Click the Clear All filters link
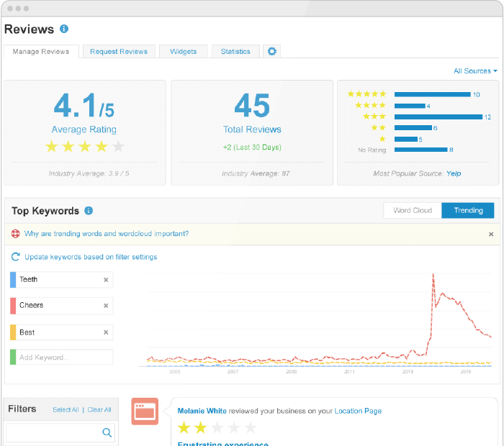Viewport: 504px width, 446px height. [99, 410]
